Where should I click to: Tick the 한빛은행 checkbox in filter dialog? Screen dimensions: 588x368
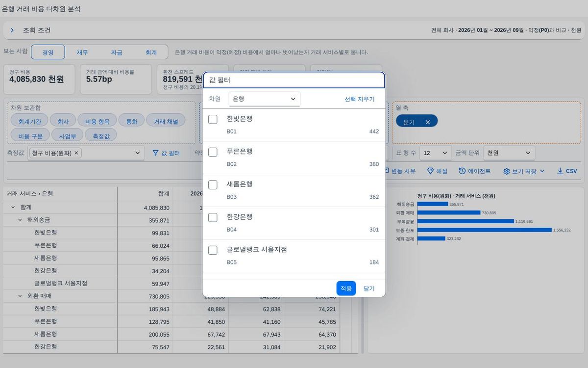tap(213, 119)
